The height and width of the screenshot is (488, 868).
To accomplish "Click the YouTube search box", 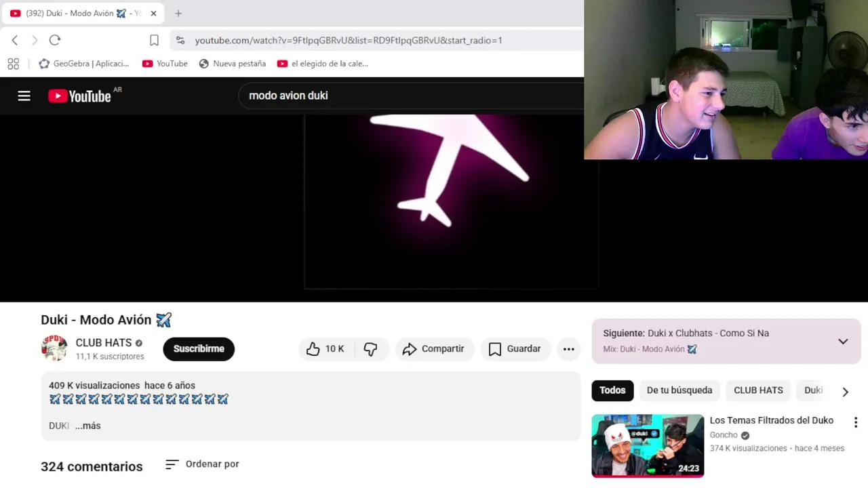I will click(411, 96).
